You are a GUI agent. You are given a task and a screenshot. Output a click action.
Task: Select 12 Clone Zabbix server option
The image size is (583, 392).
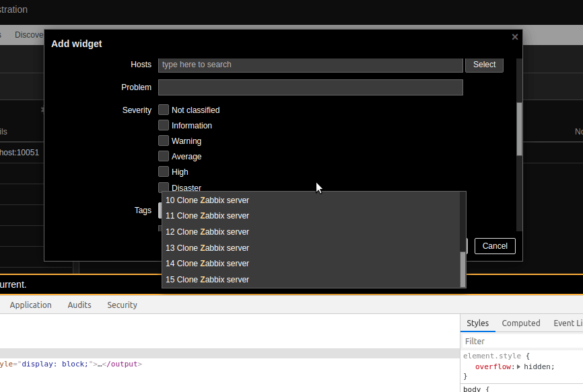point(207,232)
